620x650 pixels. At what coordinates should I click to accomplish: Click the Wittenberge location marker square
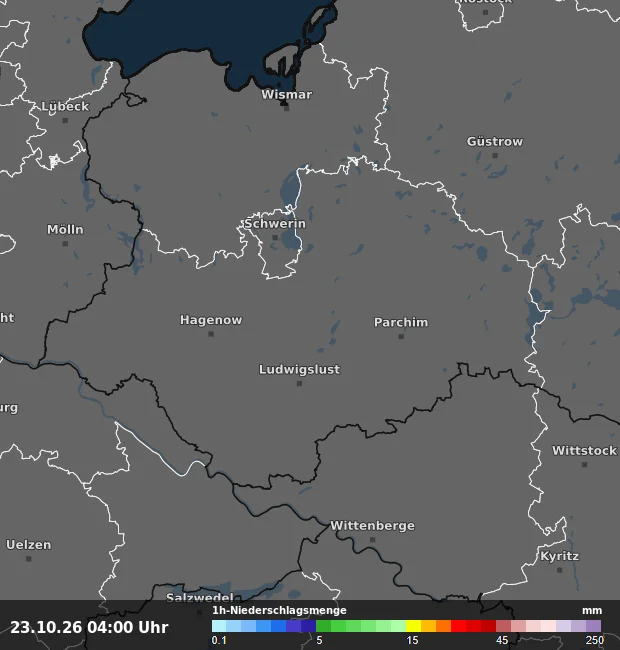[x=373, y=540]
